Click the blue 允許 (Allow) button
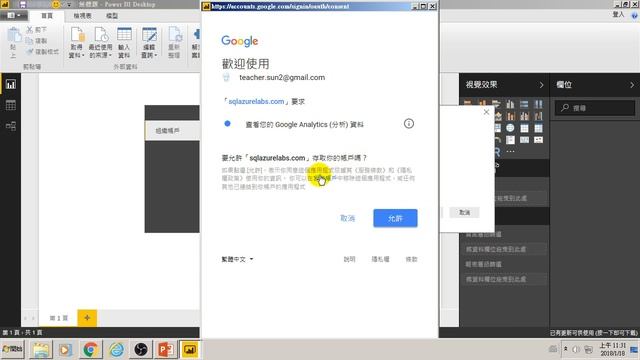 pos(395,218)
